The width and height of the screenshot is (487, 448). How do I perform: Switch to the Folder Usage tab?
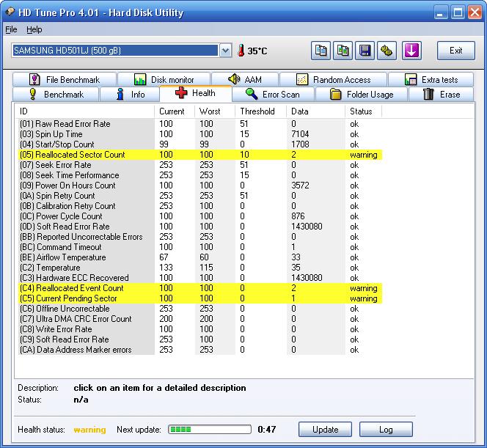click(360, 95)
